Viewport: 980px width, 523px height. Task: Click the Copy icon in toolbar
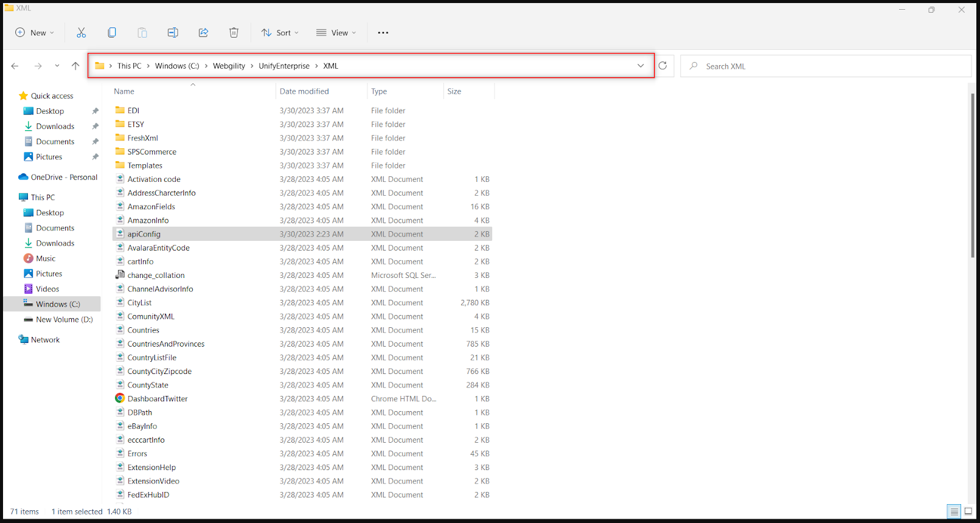(112, 33)
